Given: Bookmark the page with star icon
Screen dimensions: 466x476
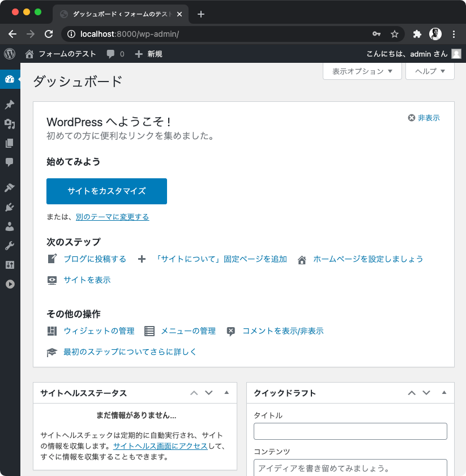Looking at the screenshot, I should point(394,34).
